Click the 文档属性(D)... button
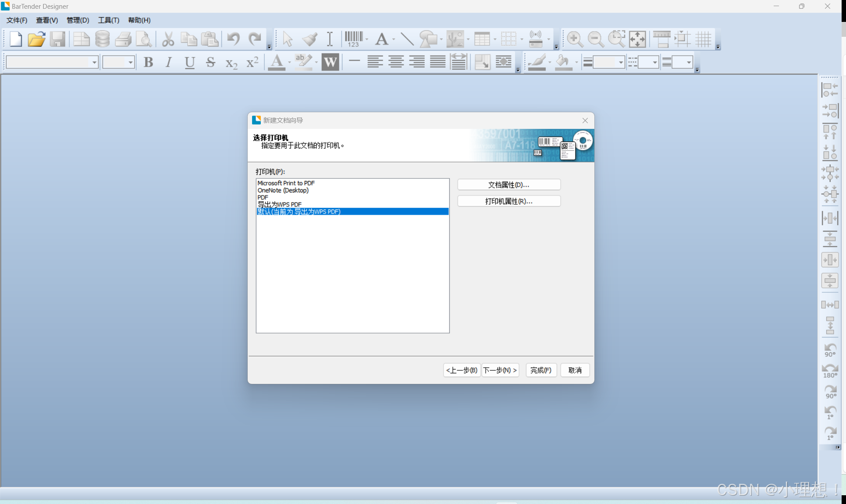The width and height of the screenshot is (846, 504). 508,185
